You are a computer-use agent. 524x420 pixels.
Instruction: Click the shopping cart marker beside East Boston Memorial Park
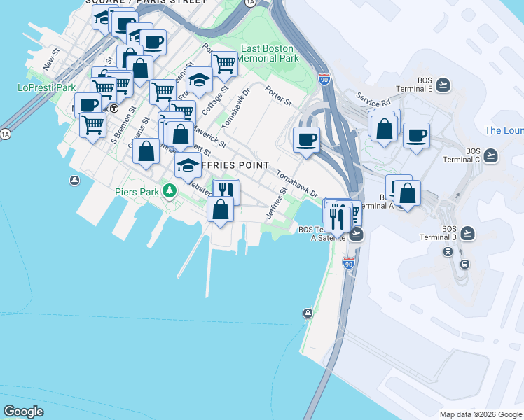[x=225, y=66]
